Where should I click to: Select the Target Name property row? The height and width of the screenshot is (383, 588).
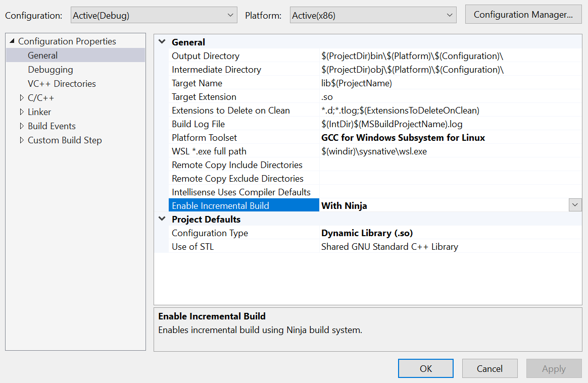click(x=197, y=83)
